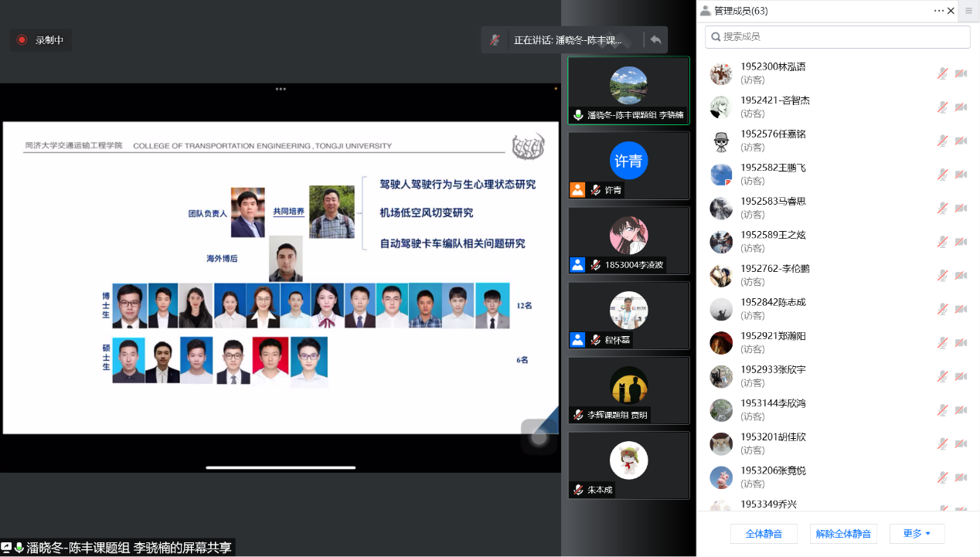This screenshot has width=980, height=557.
Task: Toggle camera for 1952421-吝智杰
Action: pyautogui.click(x=961, y=107)
